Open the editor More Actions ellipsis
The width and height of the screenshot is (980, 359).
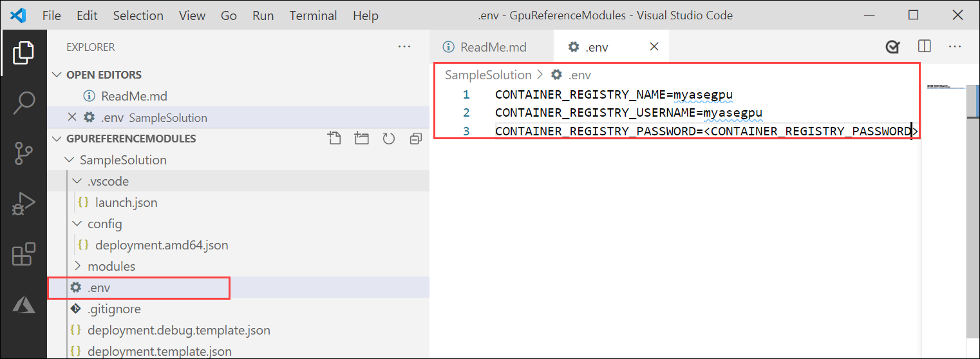pyautogui.click(x=955, y=47)
